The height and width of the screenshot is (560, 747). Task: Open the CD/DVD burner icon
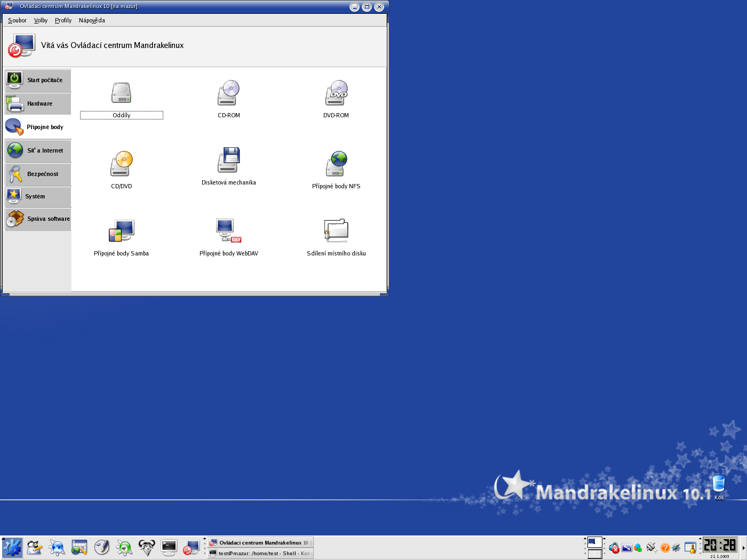(x=122, y=164)
